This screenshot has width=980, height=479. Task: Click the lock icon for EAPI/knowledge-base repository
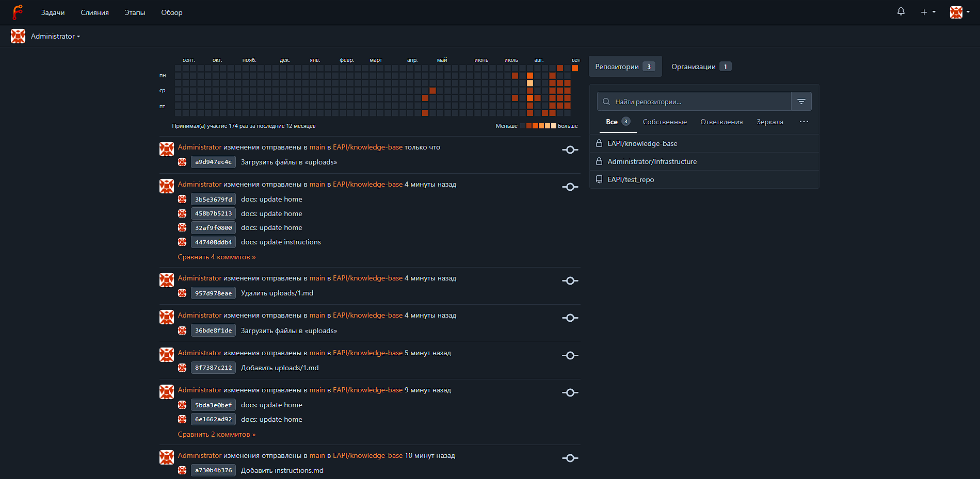[x=599, y=143]
